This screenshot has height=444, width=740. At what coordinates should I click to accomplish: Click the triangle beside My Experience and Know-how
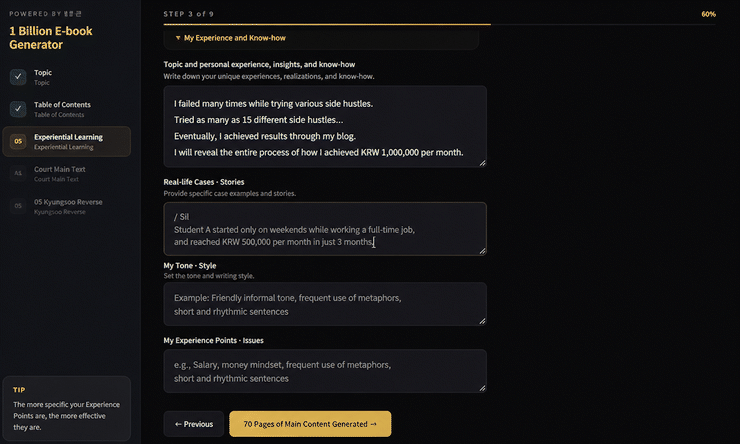[178, 38]
